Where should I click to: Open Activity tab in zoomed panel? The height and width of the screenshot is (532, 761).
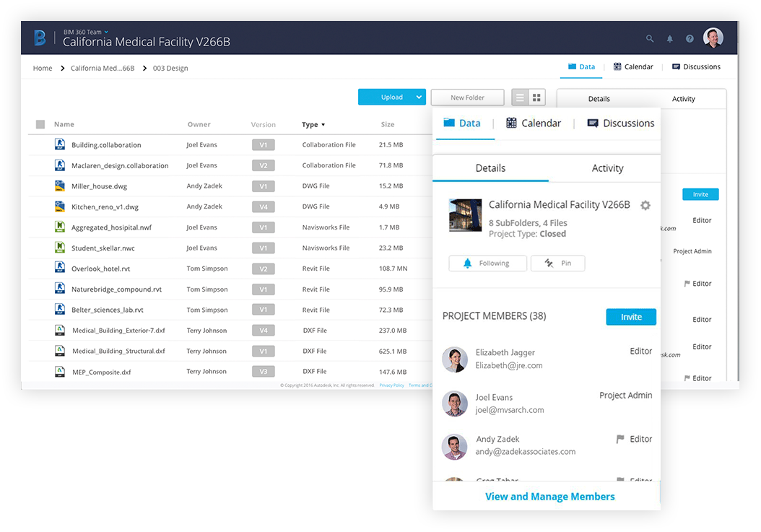[x=607, y=168]
